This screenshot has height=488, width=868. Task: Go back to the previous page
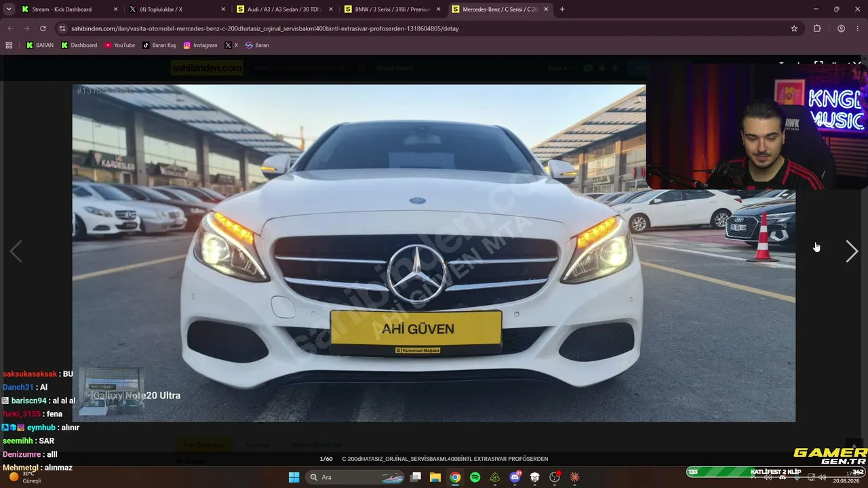[x=10, y=28]
